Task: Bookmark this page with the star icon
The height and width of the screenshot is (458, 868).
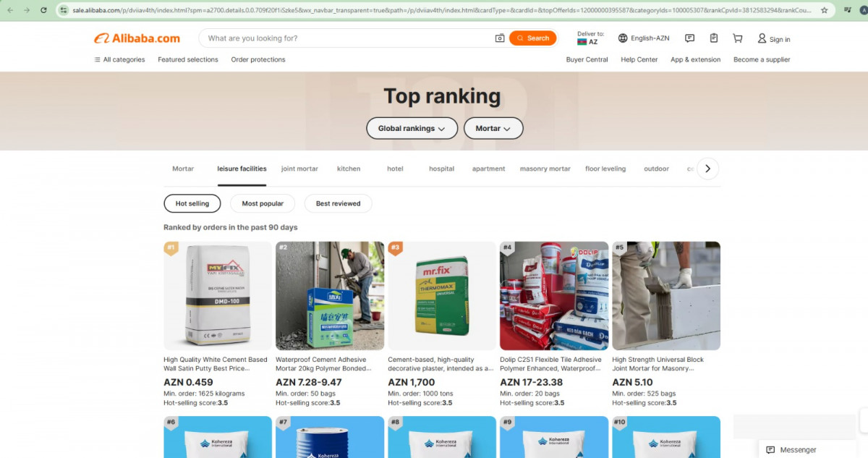Action: click(824, 10)
